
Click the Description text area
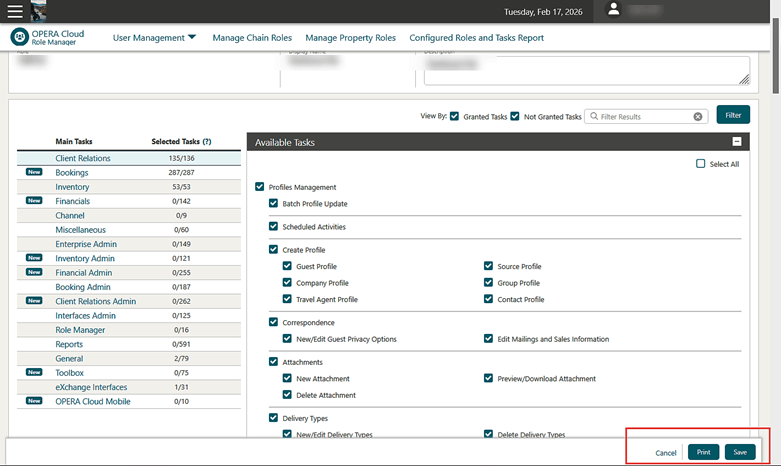(587, 70)
